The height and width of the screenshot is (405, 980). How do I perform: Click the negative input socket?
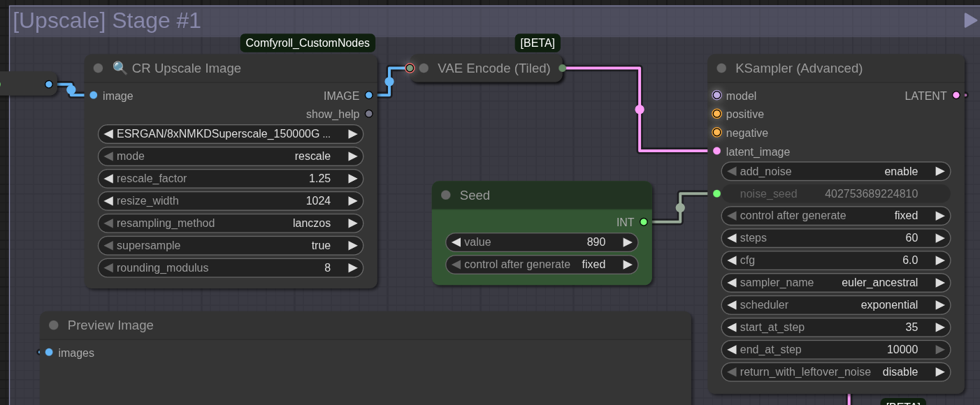point(716,133)
